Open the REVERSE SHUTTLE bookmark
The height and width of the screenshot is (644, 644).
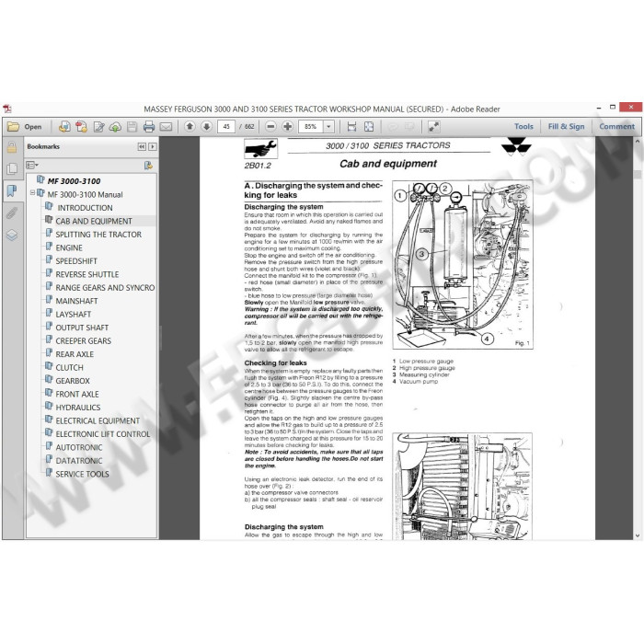coord(87,274)
